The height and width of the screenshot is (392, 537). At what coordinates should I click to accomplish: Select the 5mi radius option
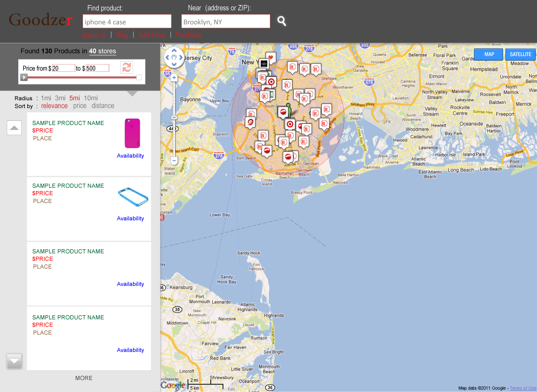[75, 98]
